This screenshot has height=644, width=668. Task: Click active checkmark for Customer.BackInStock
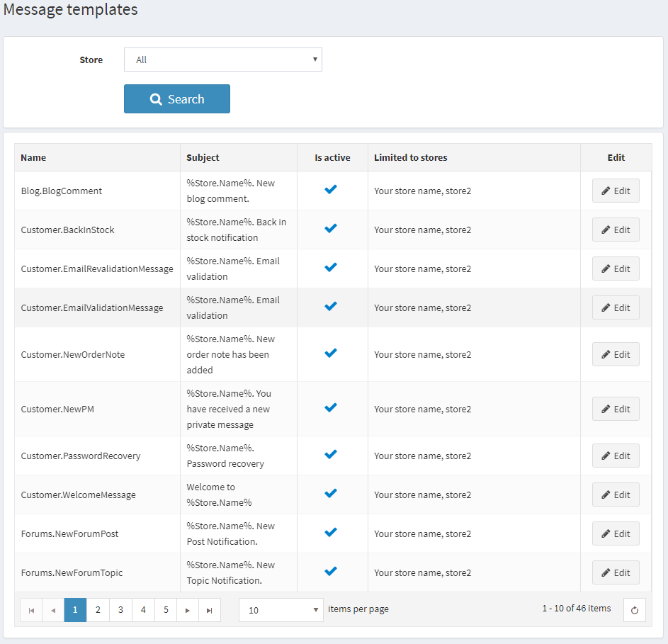(x=331, y=229)
